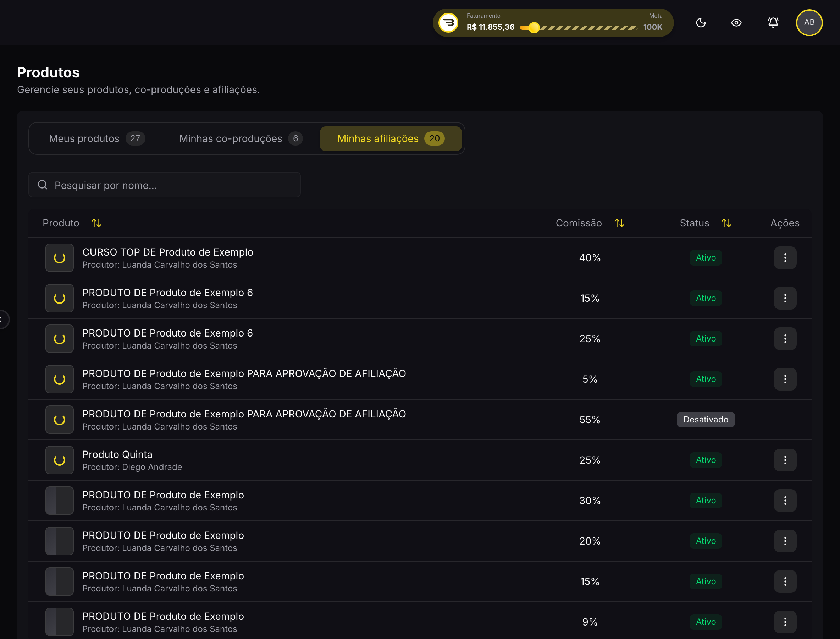Open actions menu for Produto Quinta
The image size is (840, 639).
pyautogui.click(x=785, y=460)
